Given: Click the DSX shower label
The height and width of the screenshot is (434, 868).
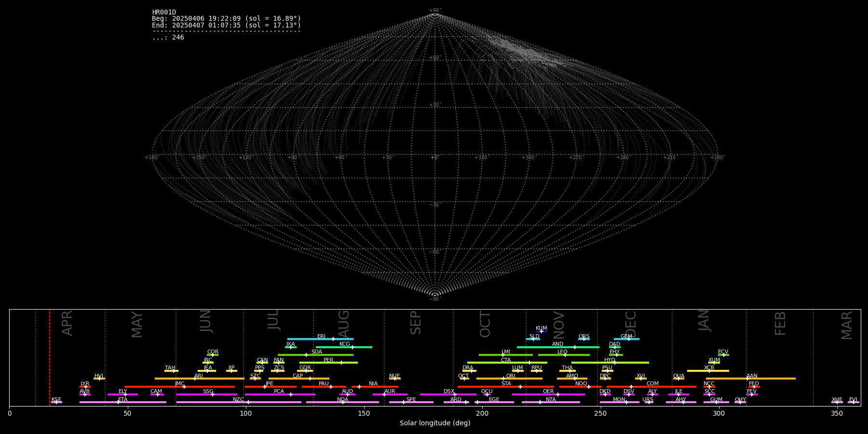Looking at the screenshot, I should (449, 392).
